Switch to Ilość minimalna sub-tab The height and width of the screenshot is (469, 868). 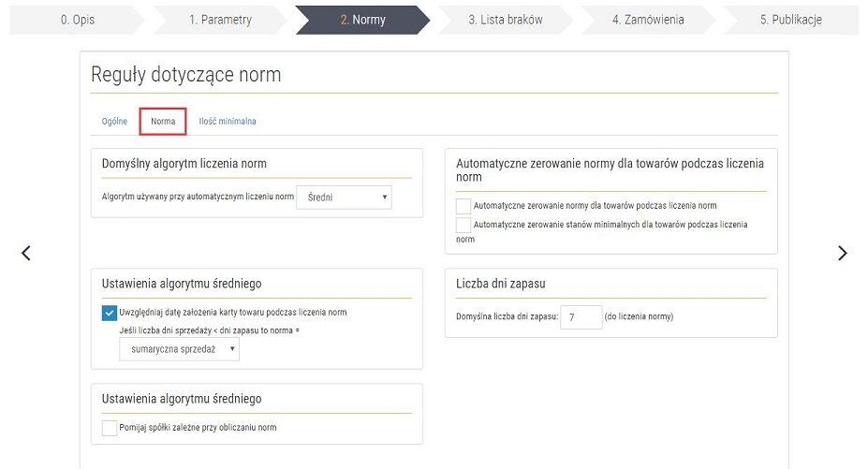[227, 122]
